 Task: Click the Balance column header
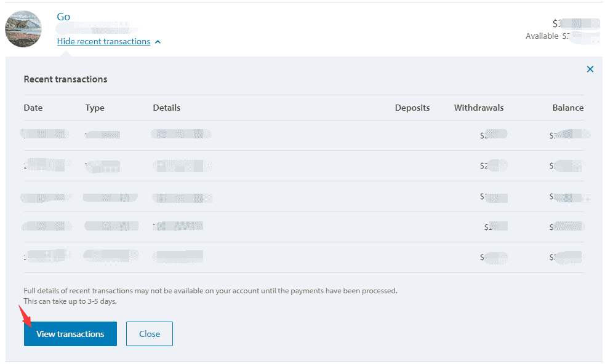(x=567, y=108)
